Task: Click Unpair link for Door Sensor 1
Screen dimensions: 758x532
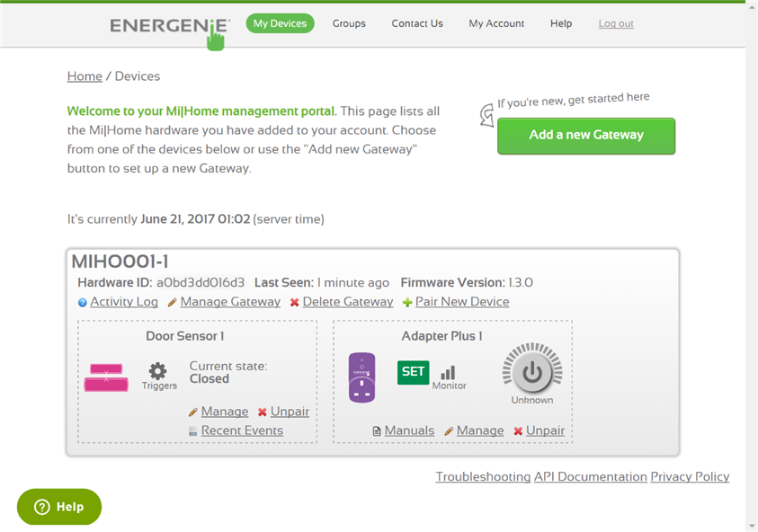Action: pos(290,412)
